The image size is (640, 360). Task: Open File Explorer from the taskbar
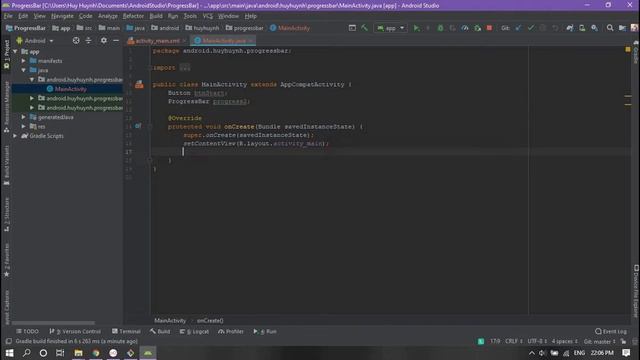(78, 353)
